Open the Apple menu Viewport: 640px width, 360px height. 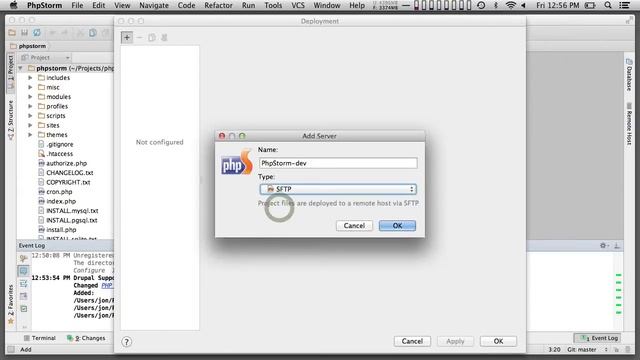tap(13, 5)
